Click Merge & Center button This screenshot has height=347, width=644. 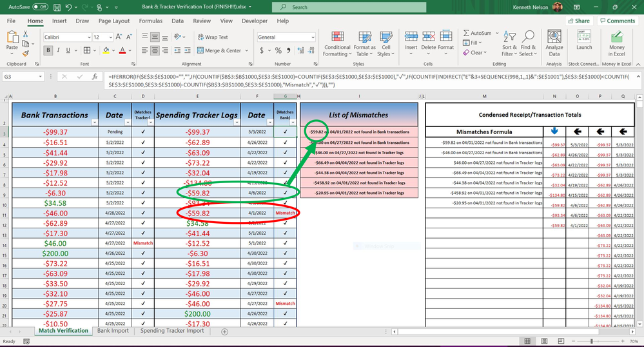pos(219,50)
